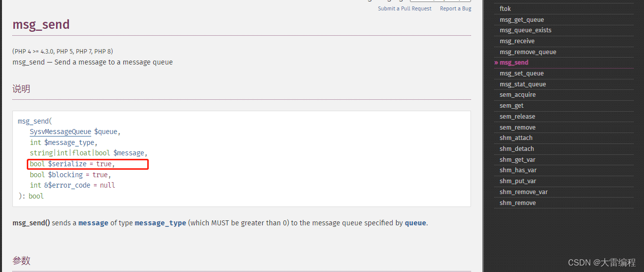Click the SysvMessageQueue type link
The height and width of the screenshot is (272, 644).
(x=60, y=132)
